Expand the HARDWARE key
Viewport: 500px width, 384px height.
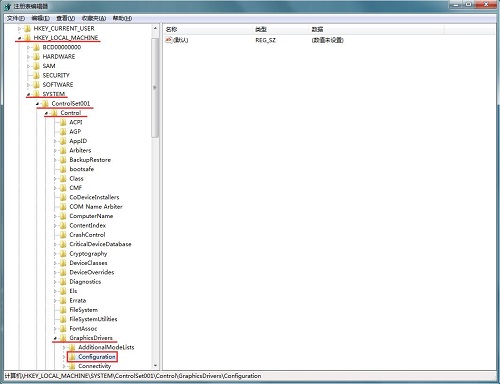(29, 57)
